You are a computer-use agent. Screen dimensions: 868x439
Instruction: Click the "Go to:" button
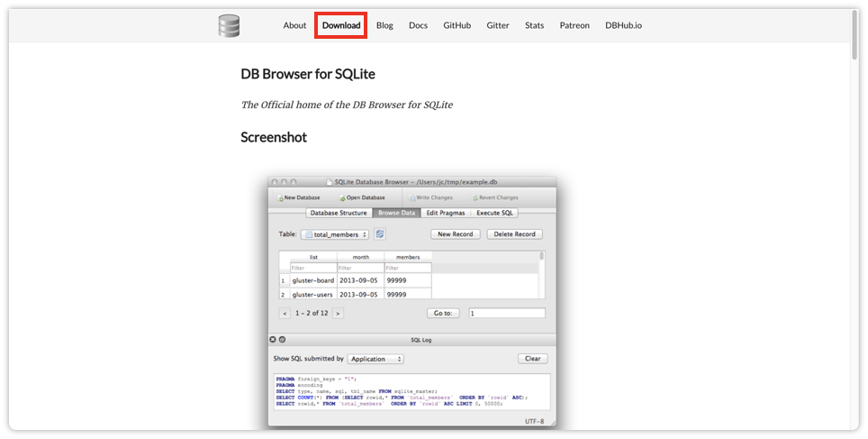[x=443, y=313]
